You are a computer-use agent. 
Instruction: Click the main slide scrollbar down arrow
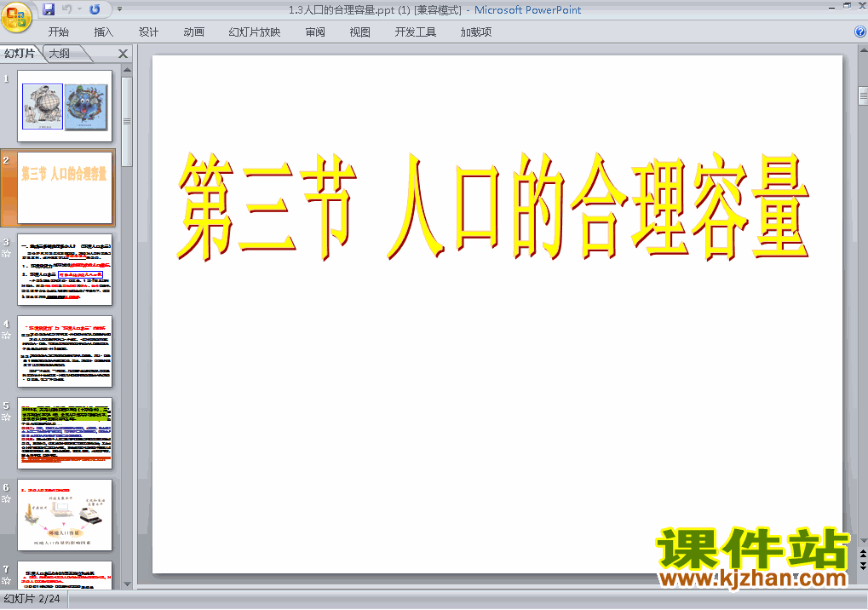(x=863, y=541)
